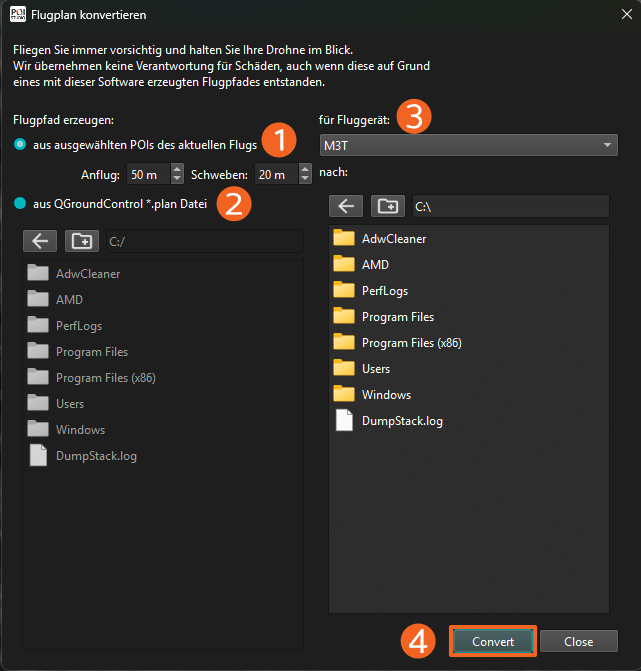Open Program Files (x86) folder on right
The height and width of the screenshot is (671, 641).
coord(410,343)
